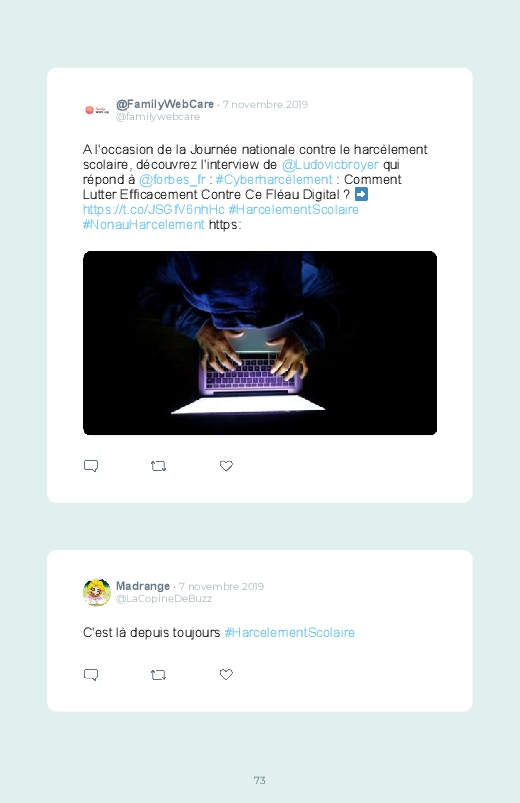
Task: Click the Madrange display name
Action: 143,586
